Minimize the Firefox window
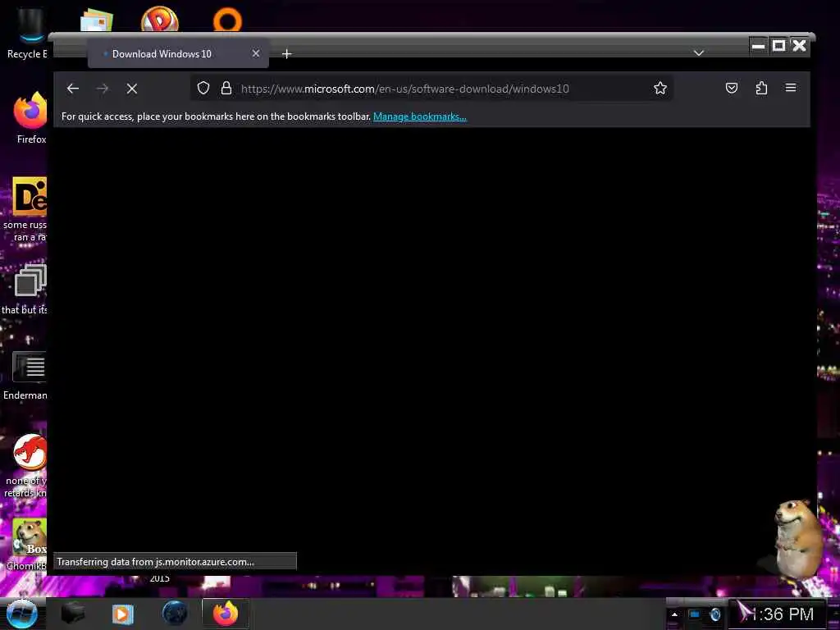This screenshot has height=630, width=840. [758, 46]
